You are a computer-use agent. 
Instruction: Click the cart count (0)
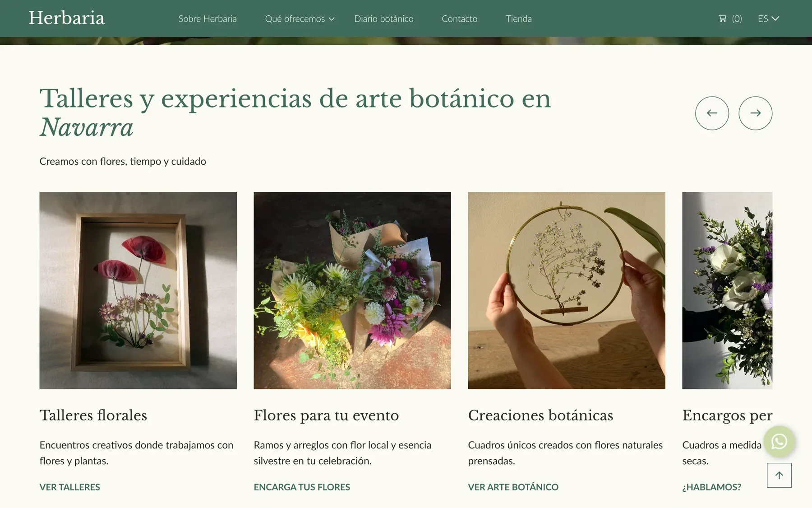737,19
